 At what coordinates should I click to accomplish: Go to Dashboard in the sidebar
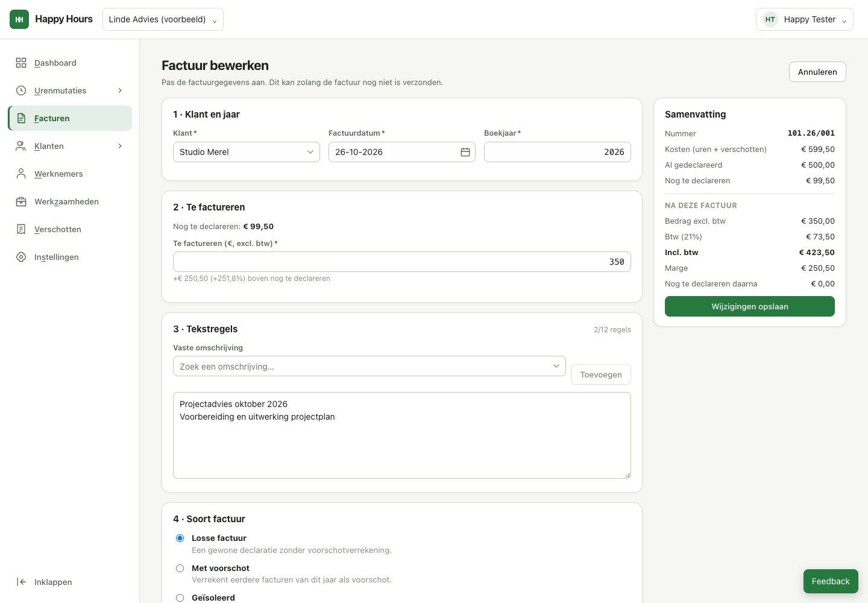tap(70, 63)
